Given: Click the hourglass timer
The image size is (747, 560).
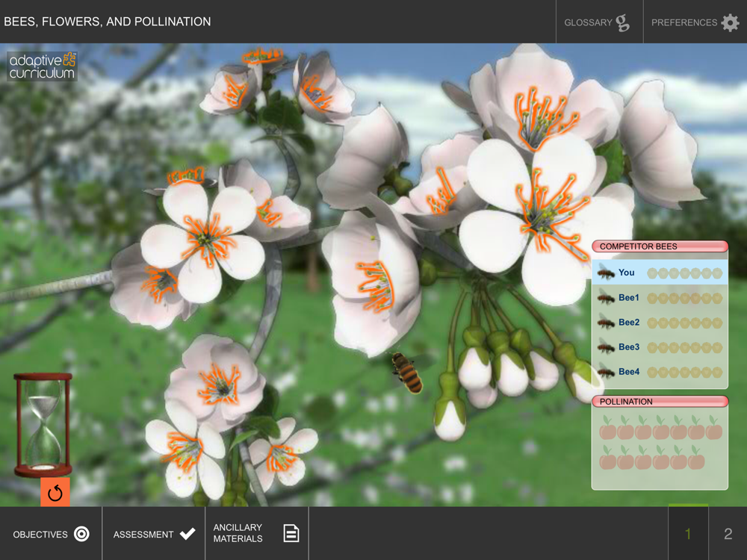Looking at the screenshot, I should click(x=43, y=426).
